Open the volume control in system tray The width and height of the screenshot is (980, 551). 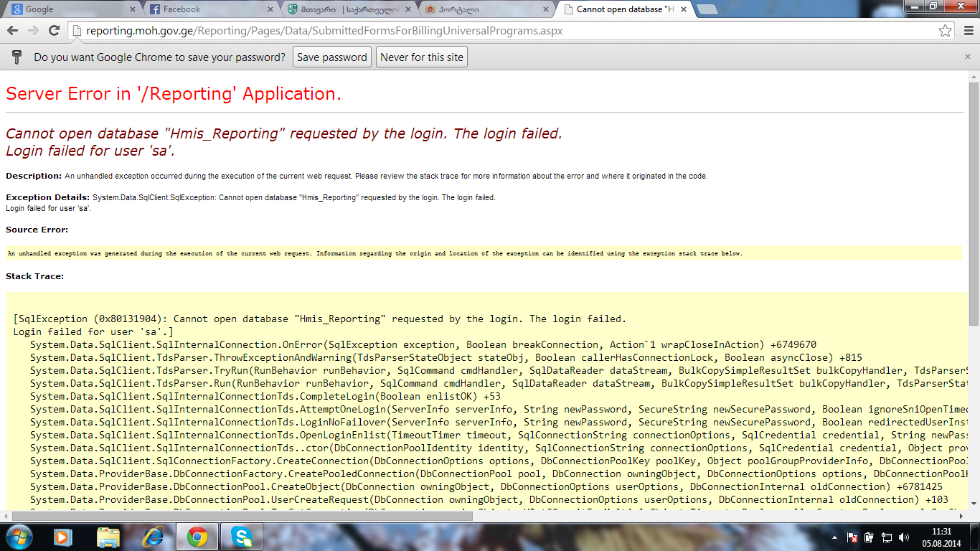click(904, 537)
